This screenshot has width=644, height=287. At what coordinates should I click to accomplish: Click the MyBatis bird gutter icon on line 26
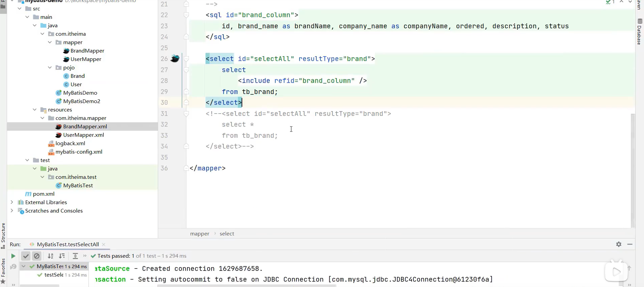[x=175, y=59]
